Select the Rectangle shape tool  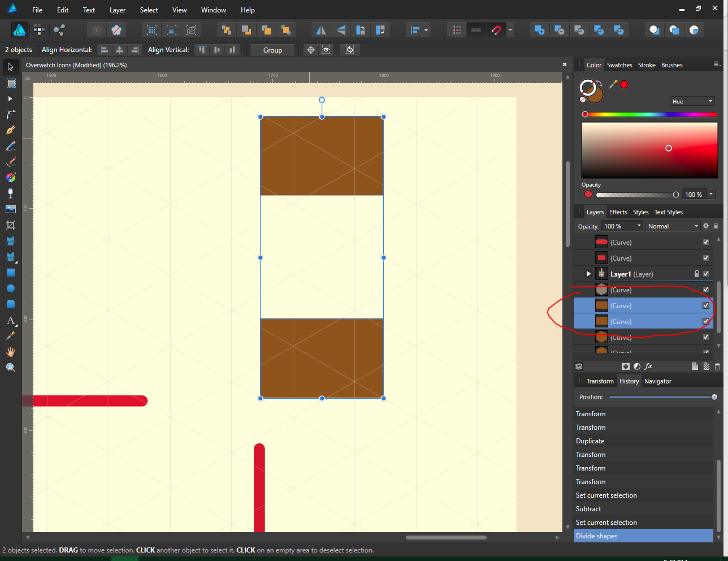pyautogui.click(x=10, y=273)
